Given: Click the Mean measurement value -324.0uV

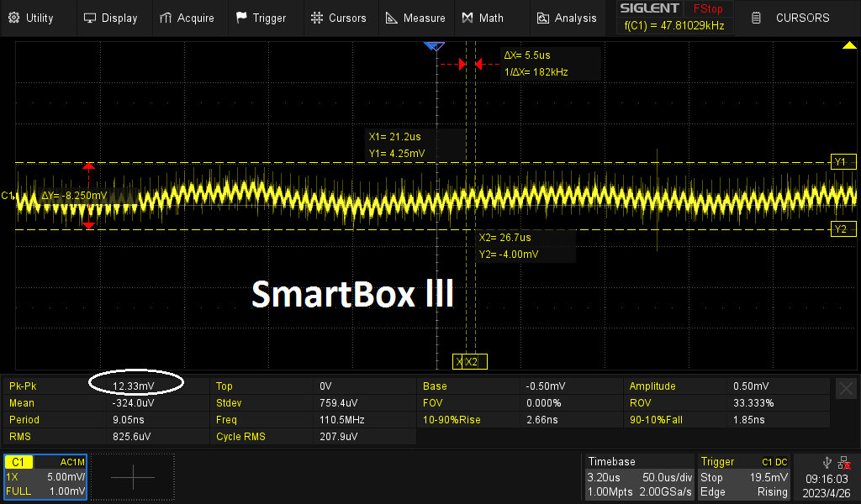Looking at the screenshot, I should [x=134, y=403].
